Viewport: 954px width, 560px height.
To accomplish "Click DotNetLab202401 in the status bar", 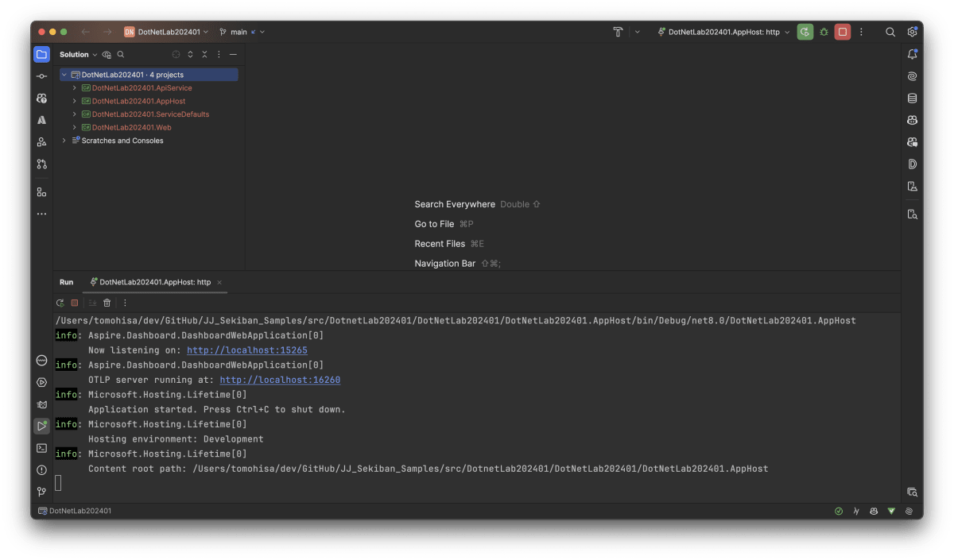I will coord(75,511).
